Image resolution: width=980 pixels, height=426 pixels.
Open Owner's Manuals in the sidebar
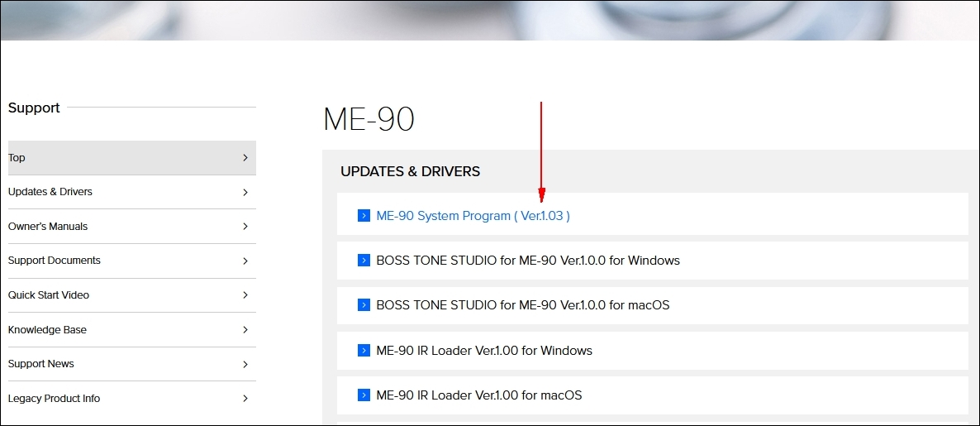pyautogui.click(x=132, y=227)
